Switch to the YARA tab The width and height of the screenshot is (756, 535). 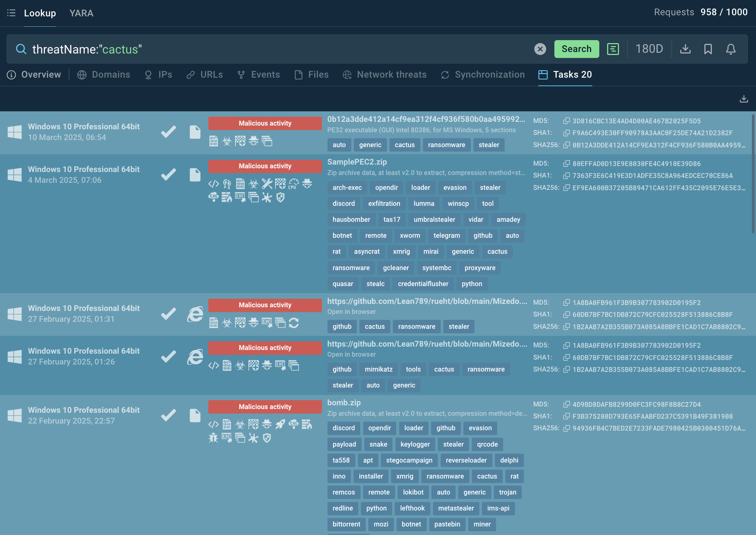(x=81, y=13)
